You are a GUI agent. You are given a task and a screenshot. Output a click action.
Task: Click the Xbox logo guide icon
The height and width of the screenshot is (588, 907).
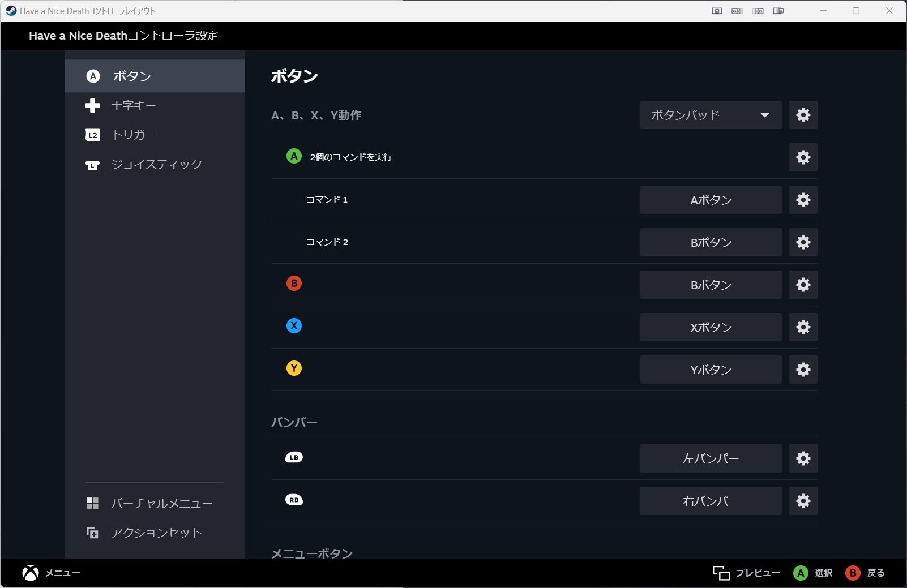pos(31,573)
